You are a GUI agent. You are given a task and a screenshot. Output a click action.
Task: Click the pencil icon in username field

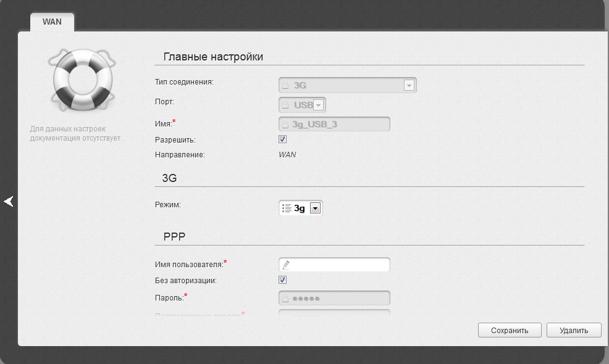pos(285,265)
